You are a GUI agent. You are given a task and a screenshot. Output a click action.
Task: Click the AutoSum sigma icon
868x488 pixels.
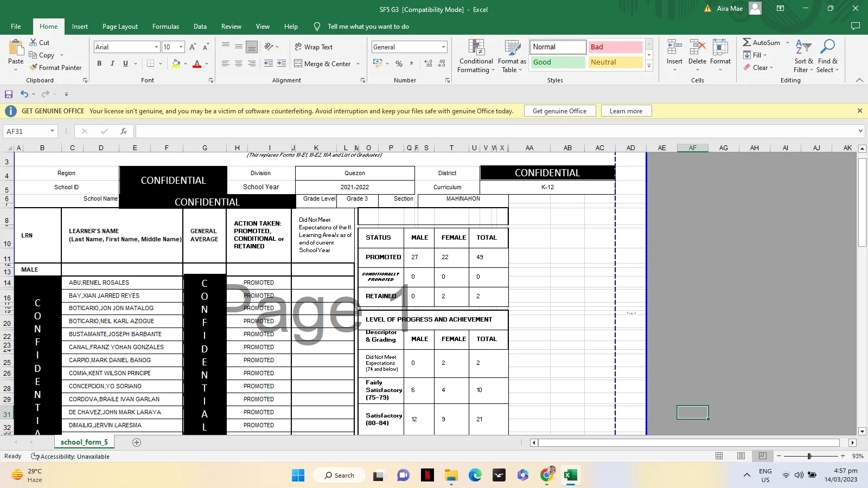coord(747,42)
